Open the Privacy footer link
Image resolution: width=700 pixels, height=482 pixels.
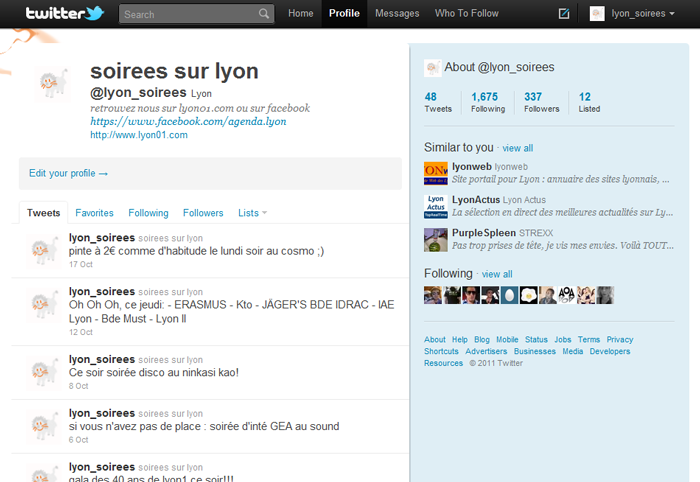[620, 340]
